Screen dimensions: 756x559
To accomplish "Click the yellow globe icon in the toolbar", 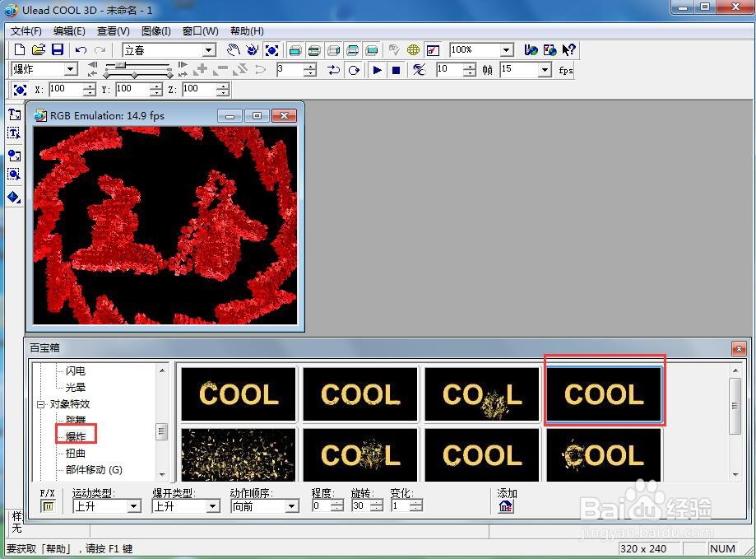I will pyautogui.click(x=413, y=49).
